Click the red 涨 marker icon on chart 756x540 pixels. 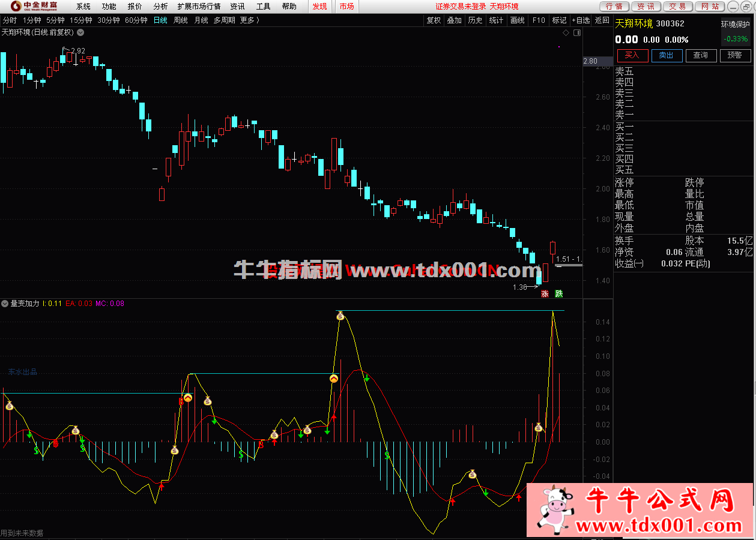pyautogui.click(x=545, y=294)
